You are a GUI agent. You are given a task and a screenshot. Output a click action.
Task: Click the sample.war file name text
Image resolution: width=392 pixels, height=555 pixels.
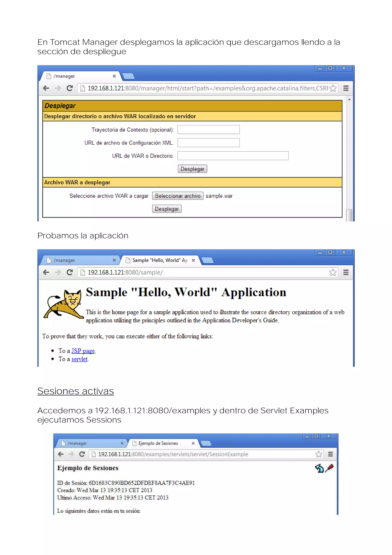tap(219, 196)
